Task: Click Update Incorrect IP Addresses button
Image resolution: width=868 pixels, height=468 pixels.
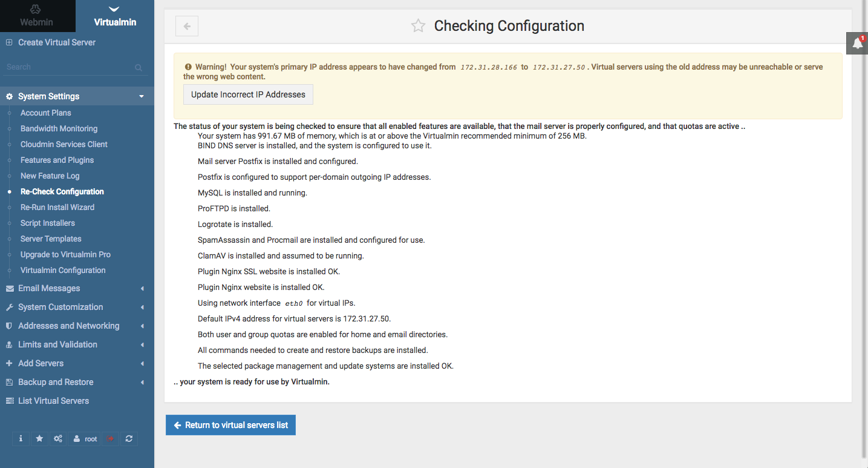Action: 248,94
